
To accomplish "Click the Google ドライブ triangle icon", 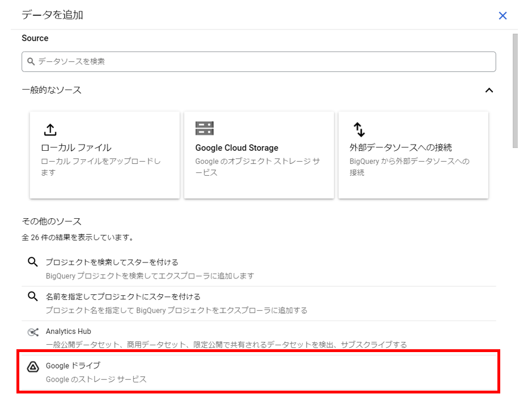I will click(x=33, y=367).
